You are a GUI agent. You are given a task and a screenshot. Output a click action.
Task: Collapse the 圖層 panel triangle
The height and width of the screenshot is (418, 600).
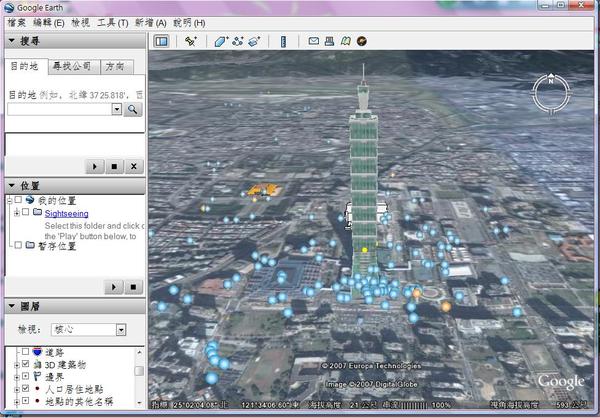pyautogui.click(x=11, y=306)
